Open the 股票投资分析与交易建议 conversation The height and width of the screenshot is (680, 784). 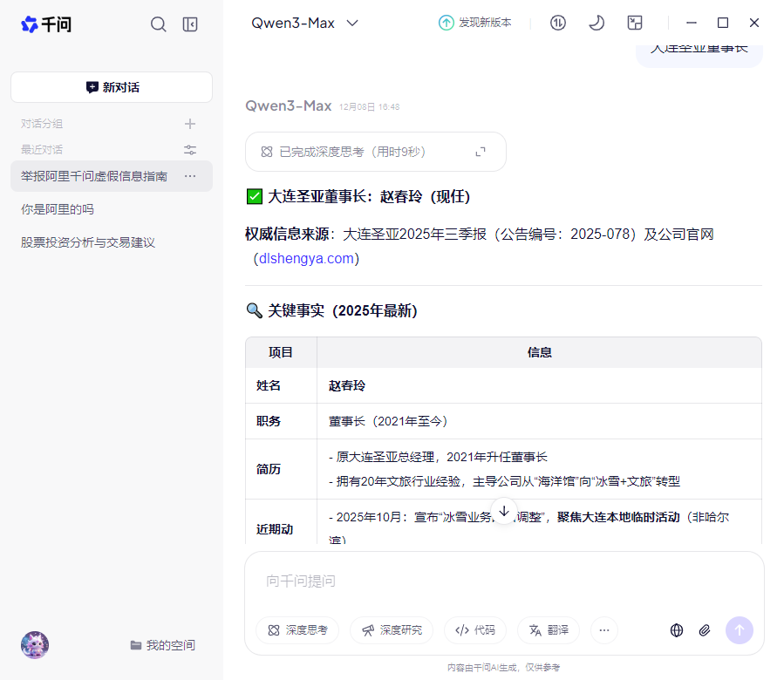(x=88, y=242)
